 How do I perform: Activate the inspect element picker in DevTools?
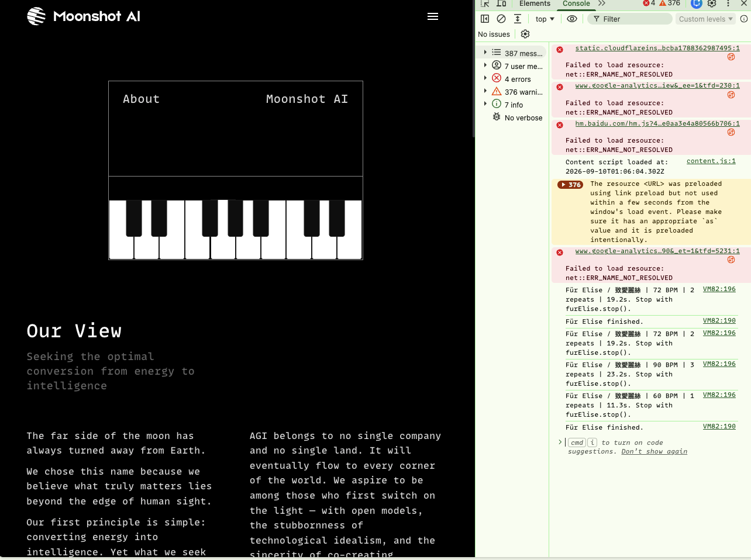point(485,4)
